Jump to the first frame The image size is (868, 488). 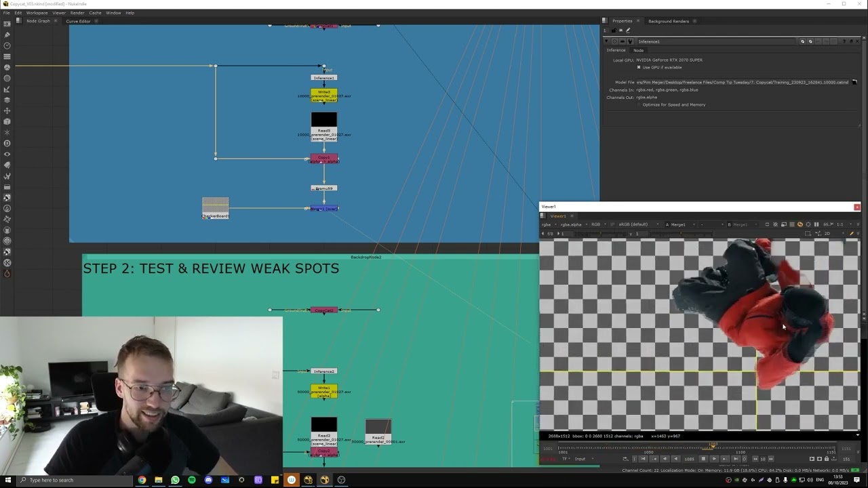pos(643,459)
